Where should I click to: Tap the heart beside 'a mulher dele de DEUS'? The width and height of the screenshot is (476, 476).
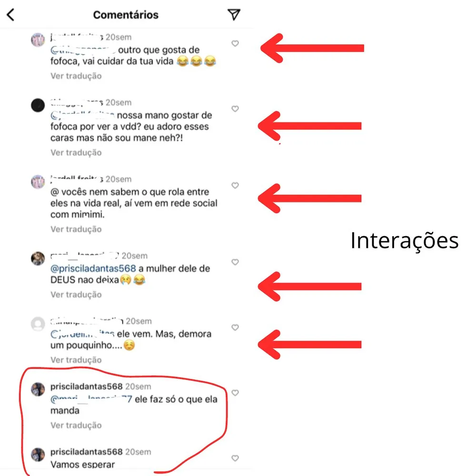235,262
